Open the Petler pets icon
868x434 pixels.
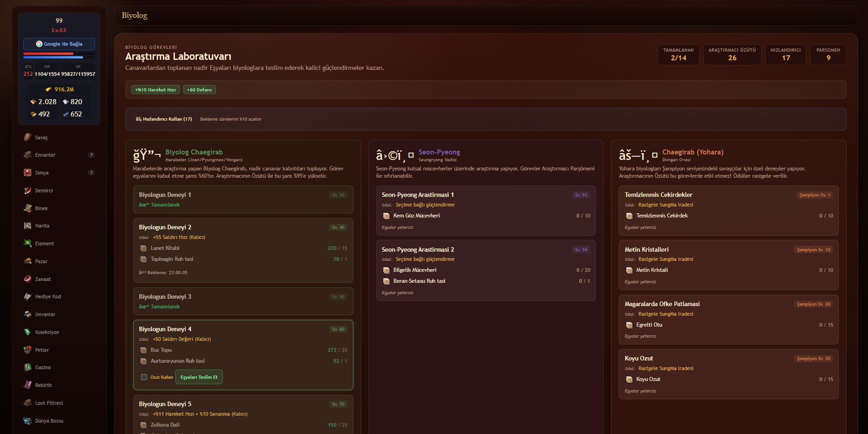(27, 350)
